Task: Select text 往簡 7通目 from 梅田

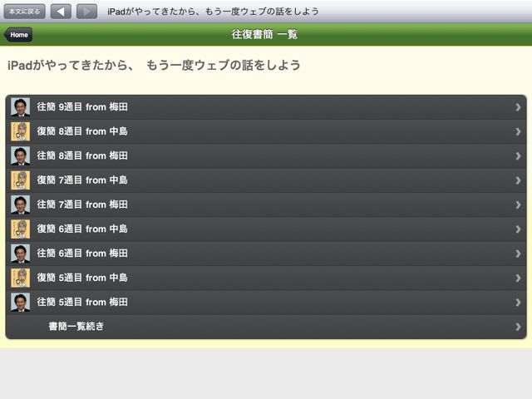Action: point(82,205)
